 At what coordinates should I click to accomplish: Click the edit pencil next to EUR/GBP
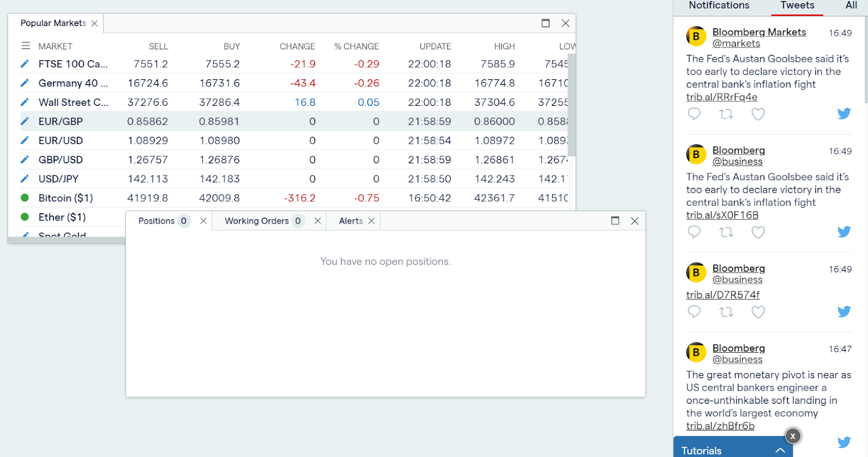(24, 122)
